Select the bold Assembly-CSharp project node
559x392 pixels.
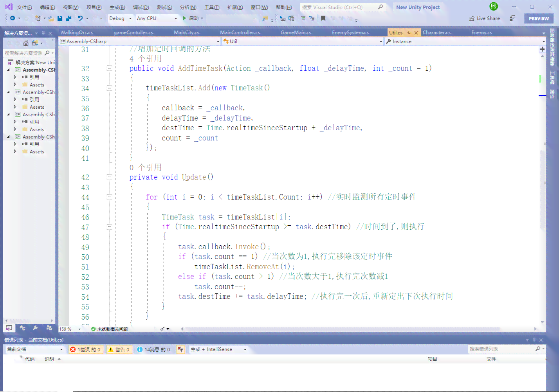coord(39,70)
